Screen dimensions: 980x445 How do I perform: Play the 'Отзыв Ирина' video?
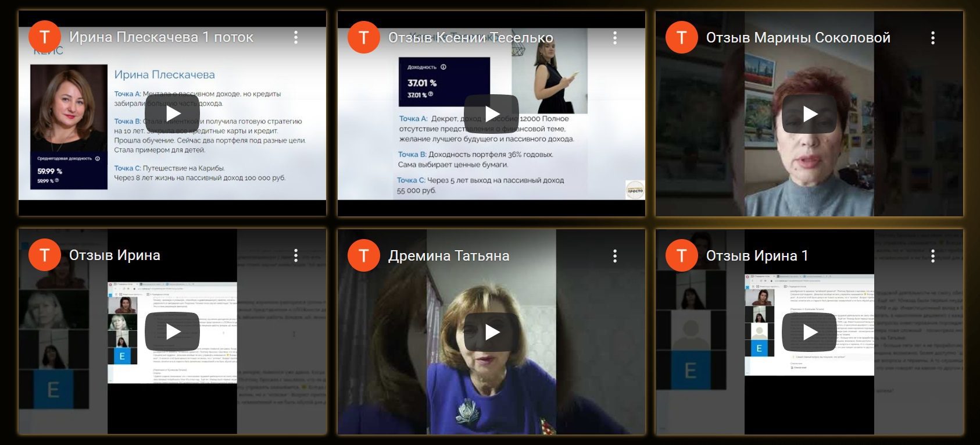[x=172, y=332]
